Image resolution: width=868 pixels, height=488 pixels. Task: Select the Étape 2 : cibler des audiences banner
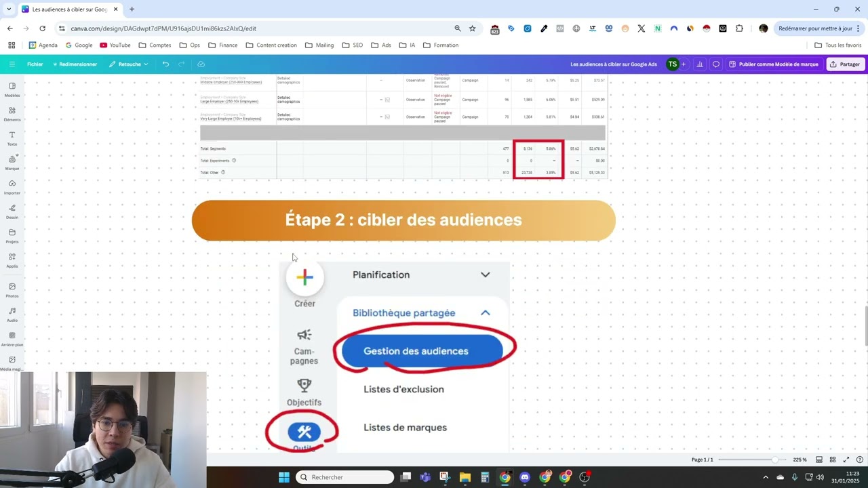pyautogui.click(x=403, y=220)
